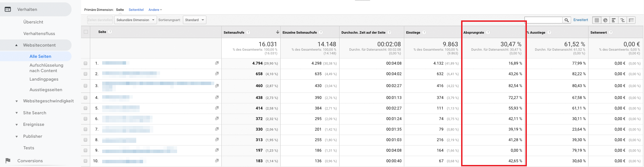The width and height of the screenshot is (644, 167).
Task: Click the magnifier search button
Action: pyautogui.click(x=566, y=20)
